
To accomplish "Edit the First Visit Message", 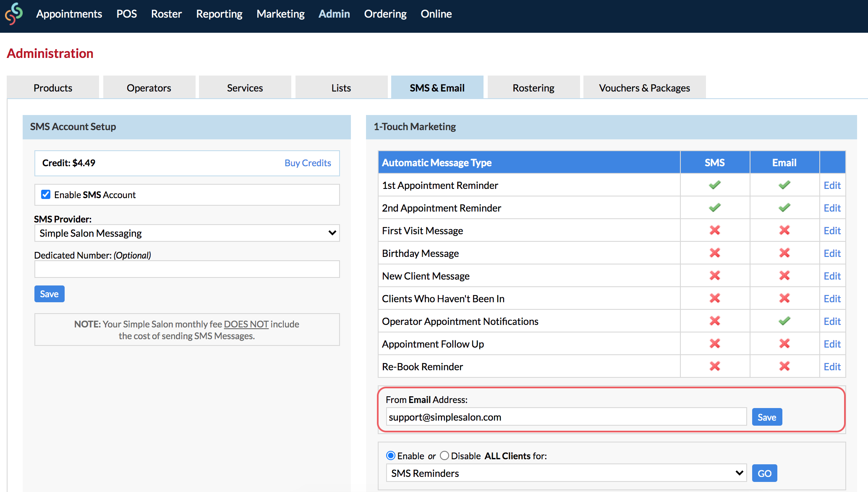I will [832, 230].
